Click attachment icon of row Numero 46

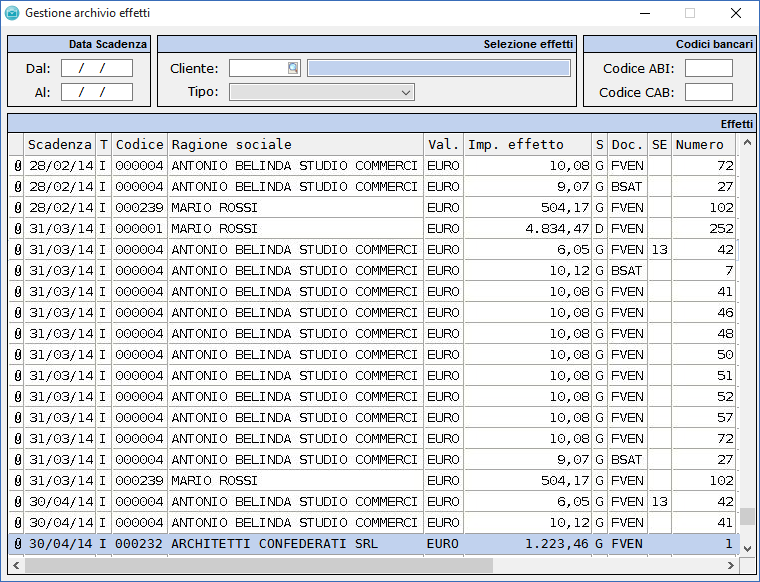17,313
